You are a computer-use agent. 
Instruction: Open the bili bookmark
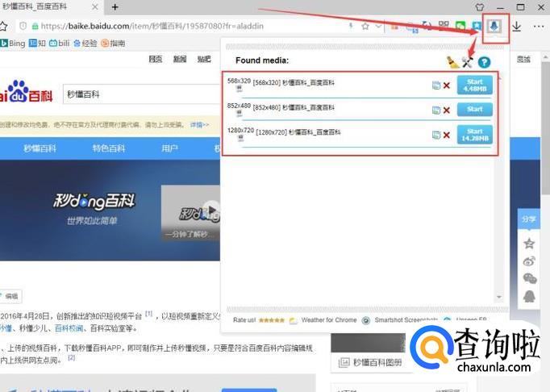click(x=60, y=44)
